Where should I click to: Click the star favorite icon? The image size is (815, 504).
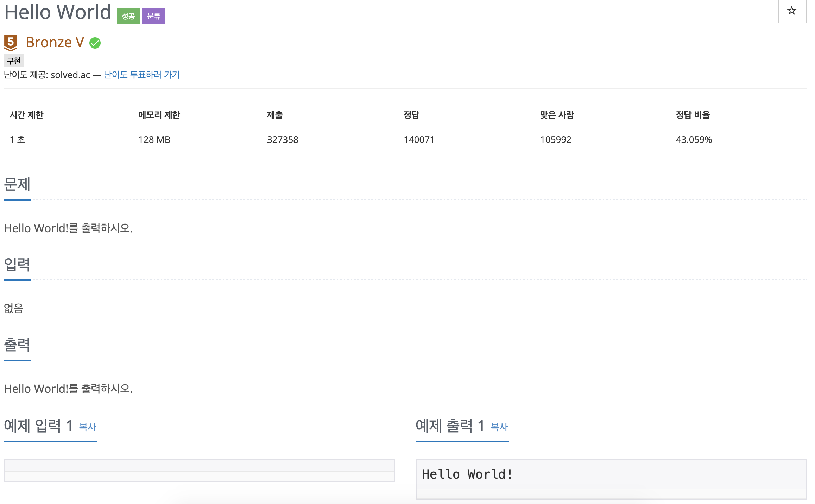(792, 11)
